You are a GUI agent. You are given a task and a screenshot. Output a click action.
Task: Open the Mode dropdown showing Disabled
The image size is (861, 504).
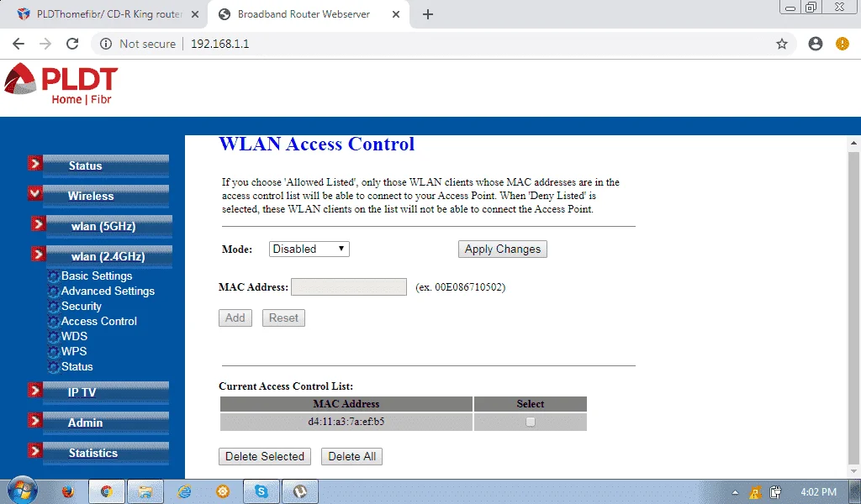309,249
